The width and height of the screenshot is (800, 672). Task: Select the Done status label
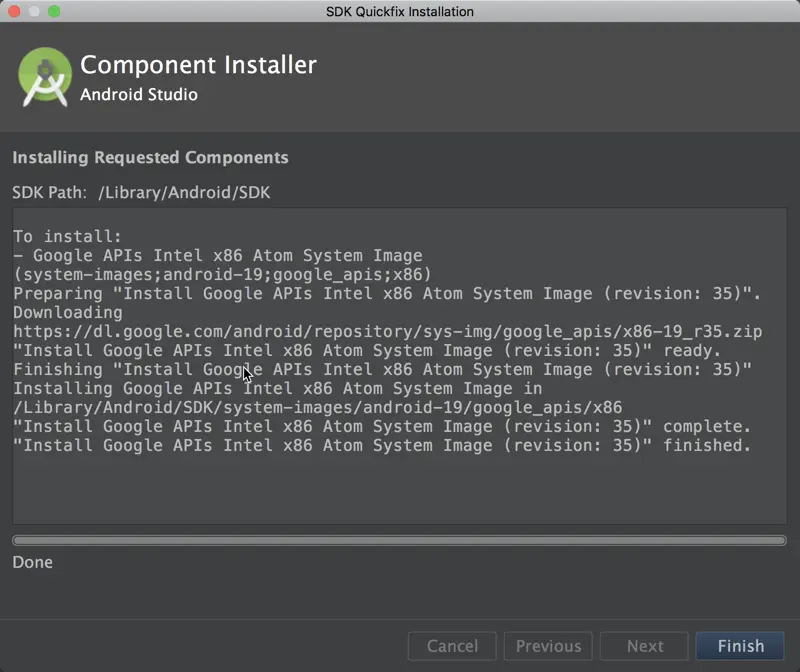[33, 562]
